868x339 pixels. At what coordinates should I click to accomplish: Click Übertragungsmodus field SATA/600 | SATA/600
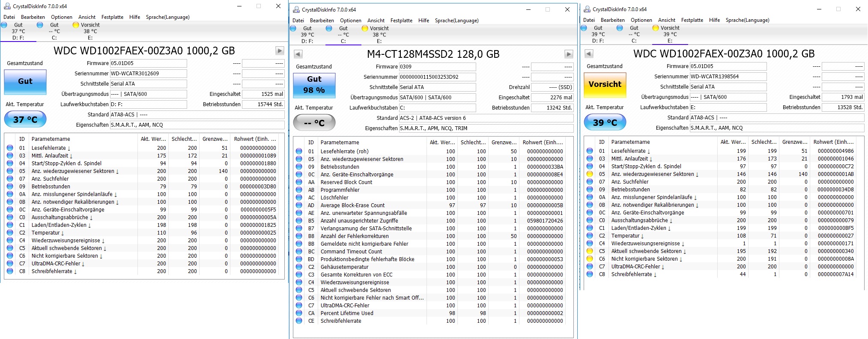point(438,98)
